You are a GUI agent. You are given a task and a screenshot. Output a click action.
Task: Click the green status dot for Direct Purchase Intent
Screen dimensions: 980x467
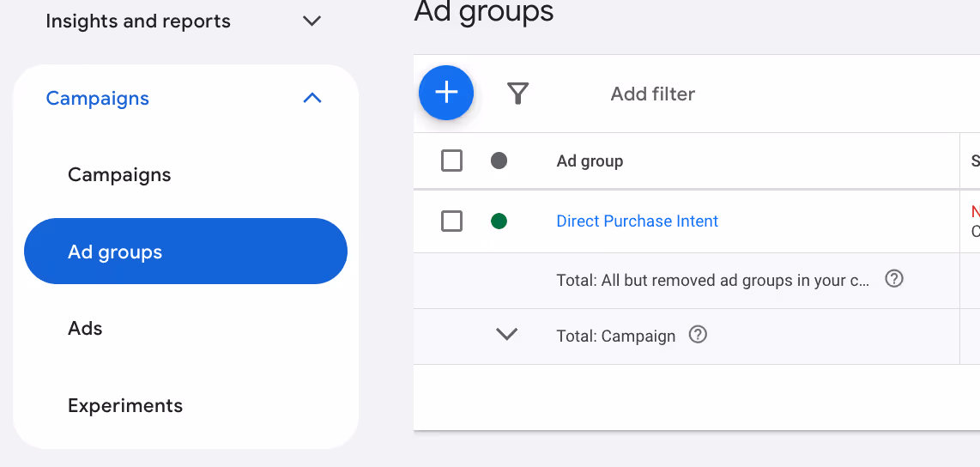tap(499, 221)
